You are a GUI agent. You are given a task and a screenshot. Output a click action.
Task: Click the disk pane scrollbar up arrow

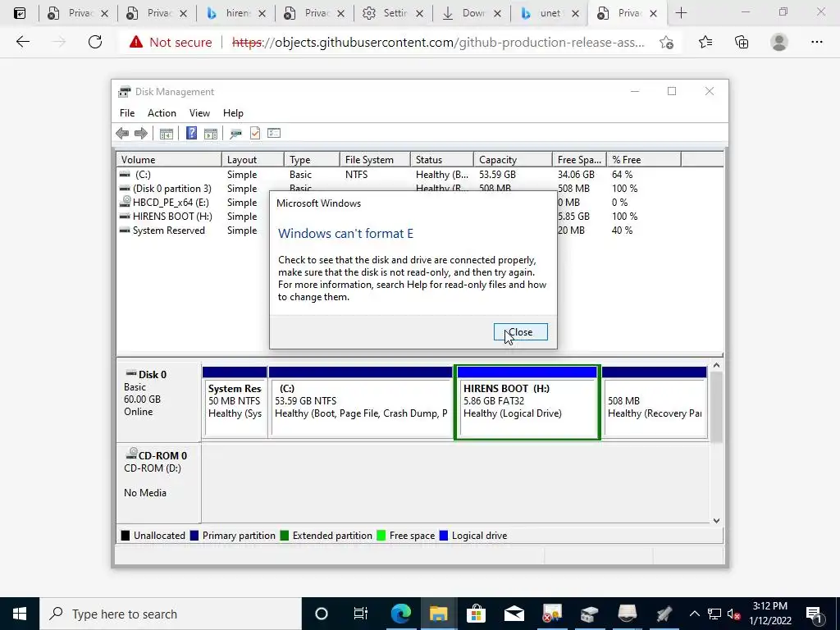coord(716,365)
